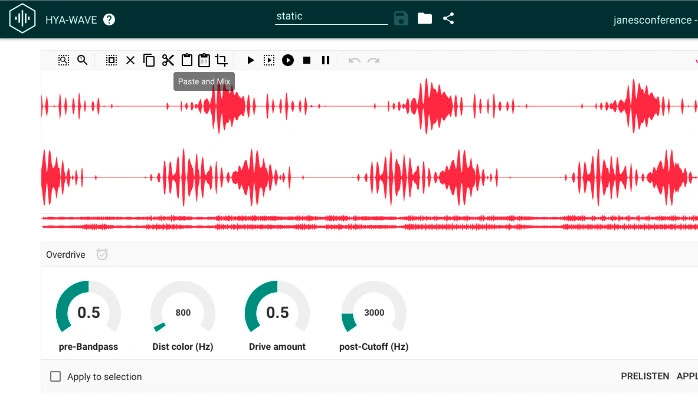Cut audio with the scissors icon
The width and height of the screenshot is (698, 400).
pyautogui.click(x=168, y=60)
